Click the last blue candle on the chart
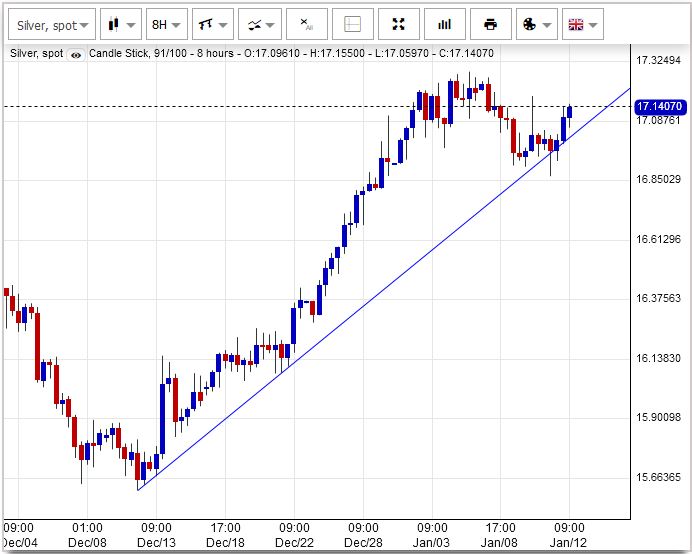This screenshot has width=692, height=554. [x=570, y=112]
